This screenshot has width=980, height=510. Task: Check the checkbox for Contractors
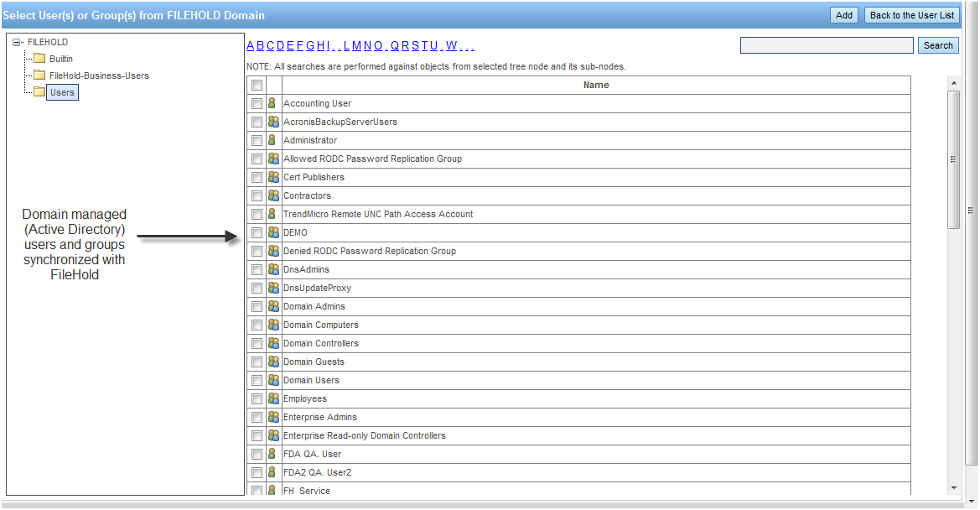[257, 195]
